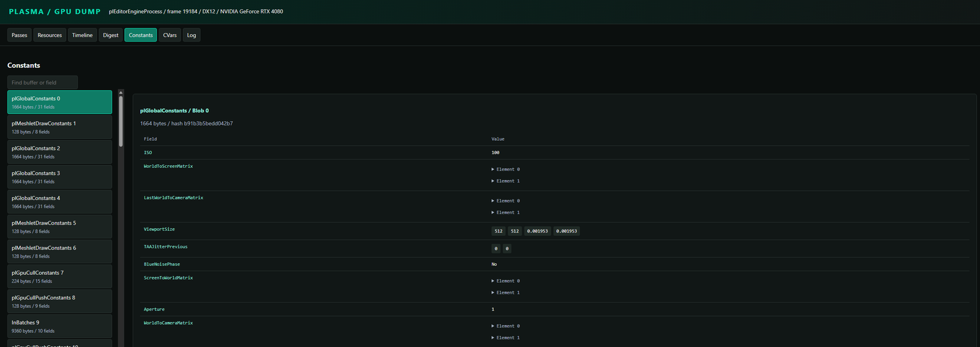980x347 pixels.
Task: Select plMeshletDrawConstants 5 buffer
Action: (x=59, y=227)
